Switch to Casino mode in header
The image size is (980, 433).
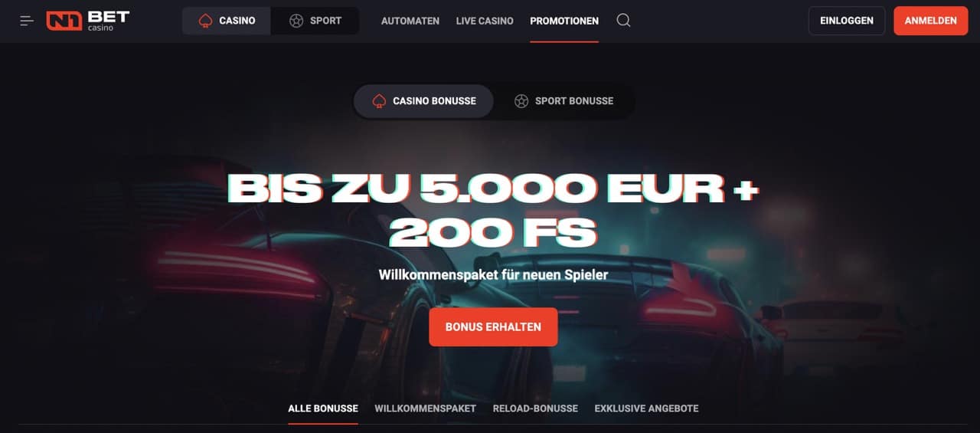click(x=227, y=21)
